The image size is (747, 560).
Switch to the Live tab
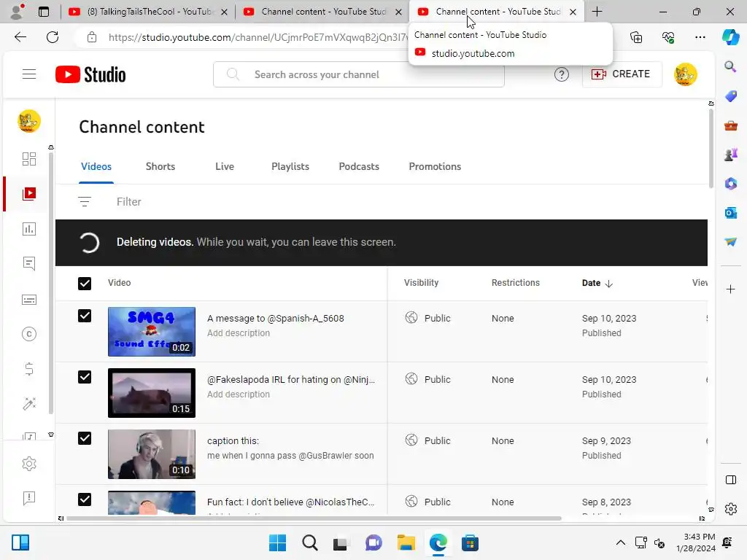225,167
